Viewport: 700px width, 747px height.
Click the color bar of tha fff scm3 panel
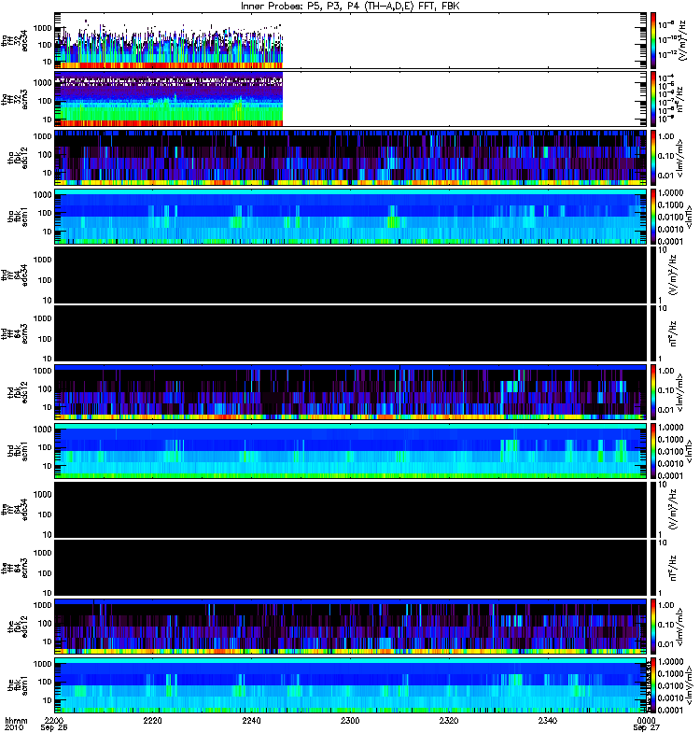(x=653, y=99)
